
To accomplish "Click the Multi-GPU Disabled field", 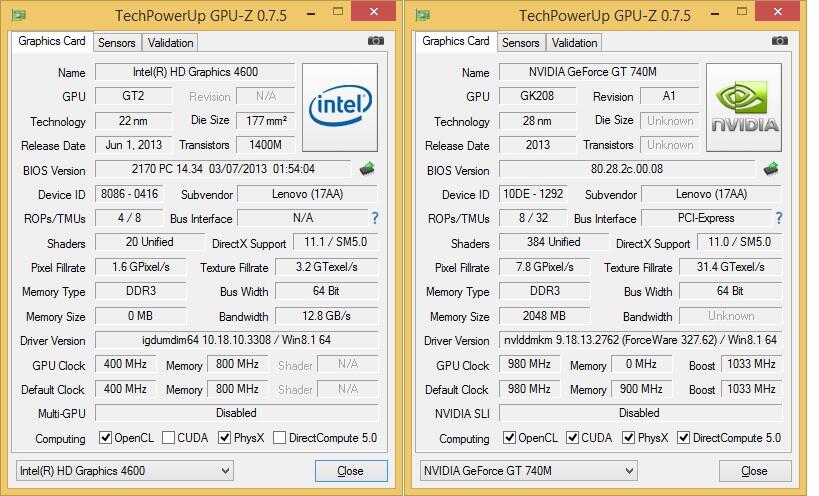I will pos(237,414).
